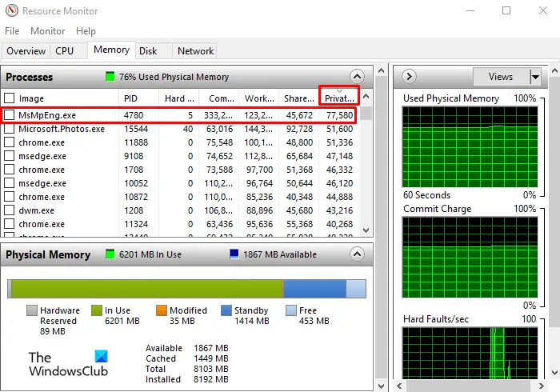Select the dwm.exe process name
This screenshot has height=392, width=560.
pyautogui.click(x=37, y=210)
